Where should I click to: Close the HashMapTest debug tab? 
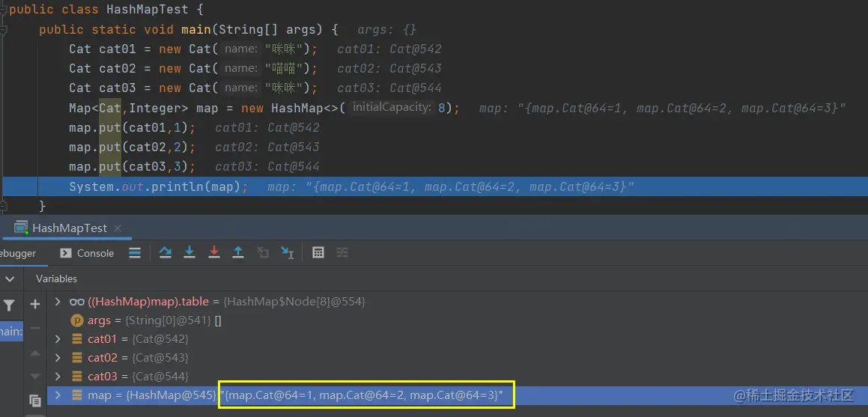pyautogui.click(x=118, y=228)
